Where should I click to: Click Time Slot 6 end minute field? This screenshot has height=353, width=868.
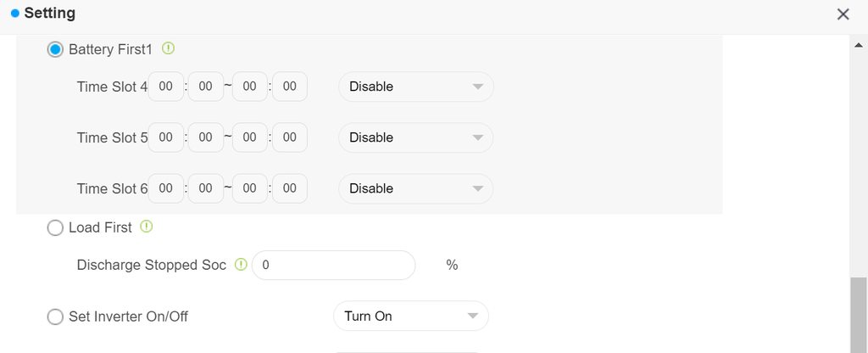[290, 188]
